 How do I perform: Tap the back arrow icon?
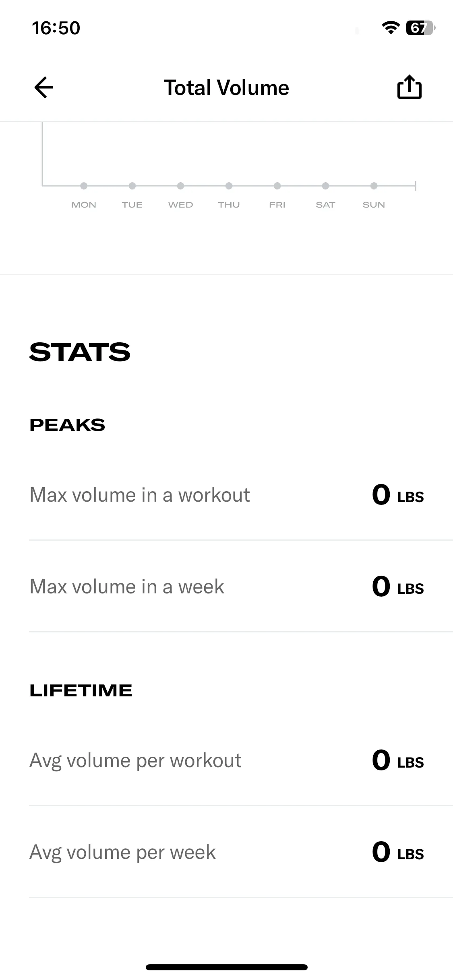[x=44, y=87]
